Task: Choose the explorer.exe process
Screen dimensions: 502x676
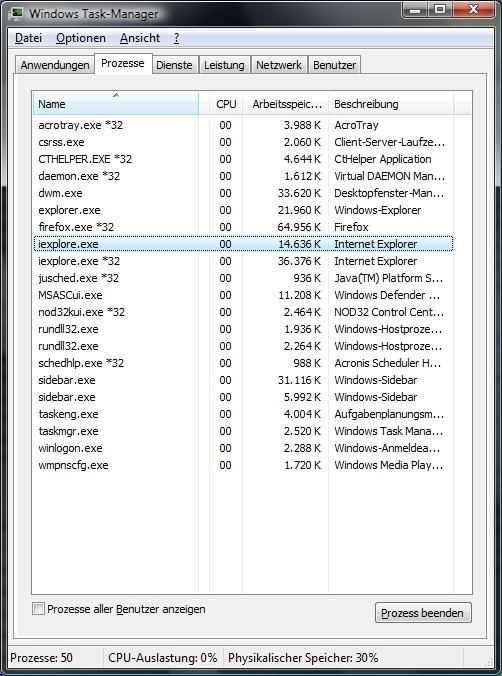Action: pos(243,210)
